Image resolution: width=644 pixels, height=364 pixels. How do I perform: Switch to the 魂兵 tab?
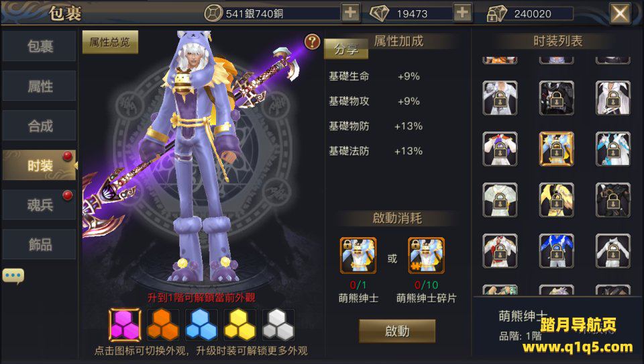(40, 205)
